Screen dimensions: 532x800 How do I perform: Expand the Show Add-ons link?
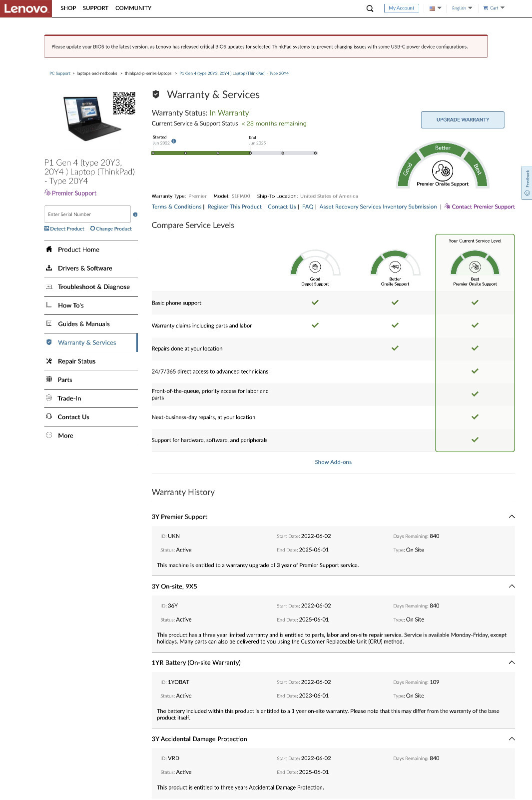[x=333, y=462]
